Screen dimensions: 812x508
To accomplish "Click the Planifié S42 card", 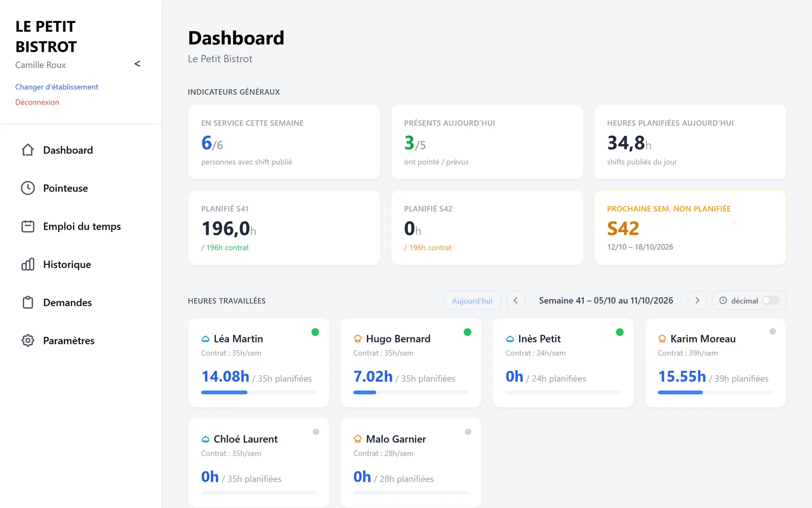I will pyautogui.click(x=487, y=228).
